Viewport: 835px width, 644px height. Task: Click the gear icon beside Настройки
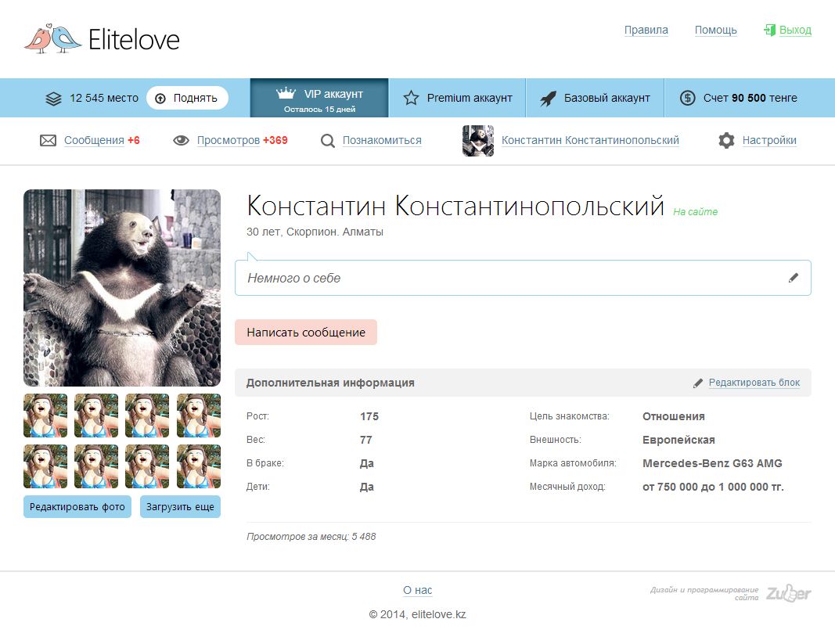point(726,141)
